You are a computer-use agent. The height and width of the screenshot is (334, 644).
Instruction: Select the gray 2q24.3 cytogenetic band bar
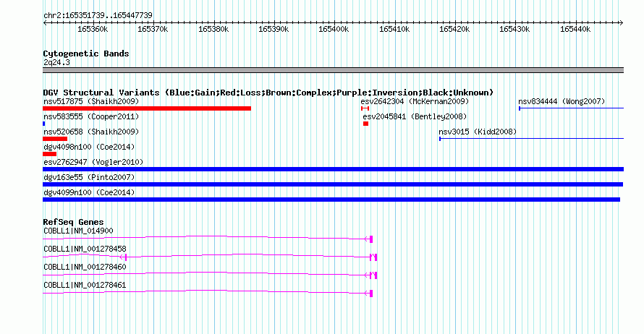click(x=333, y=70)
